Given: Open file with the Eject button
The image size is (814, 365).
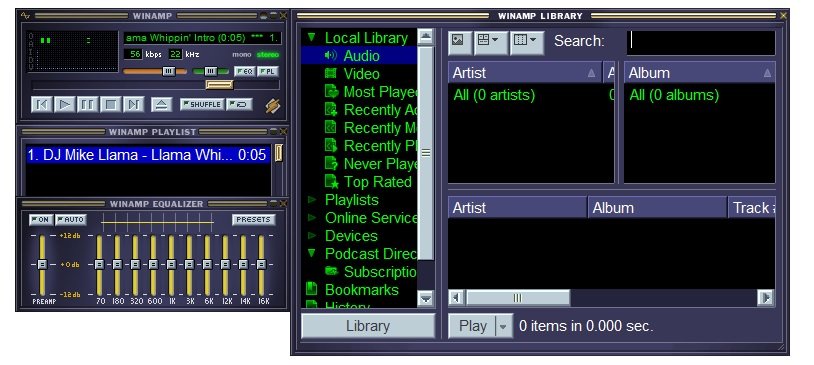Looking at the screenshot, I should coord(161,105).
